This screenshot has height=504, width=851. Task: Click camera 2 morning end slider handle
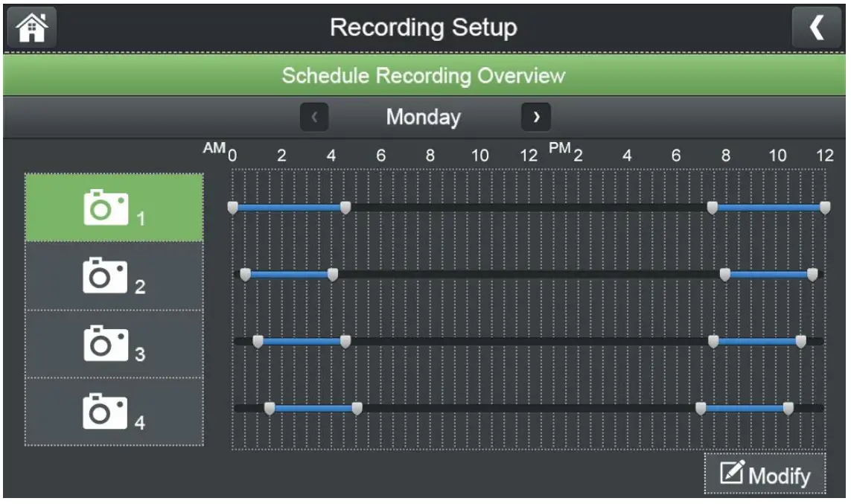point(333,275)
